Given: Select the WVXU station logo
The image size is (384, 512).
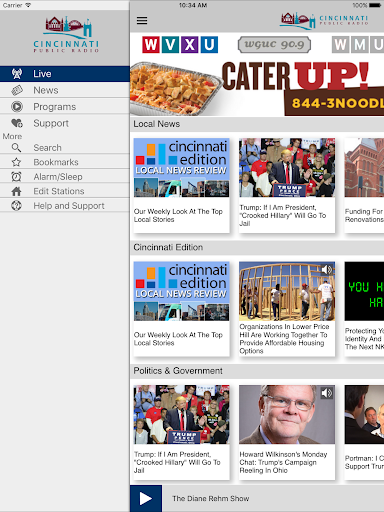Looking at the screenshot, I should 180,45.
